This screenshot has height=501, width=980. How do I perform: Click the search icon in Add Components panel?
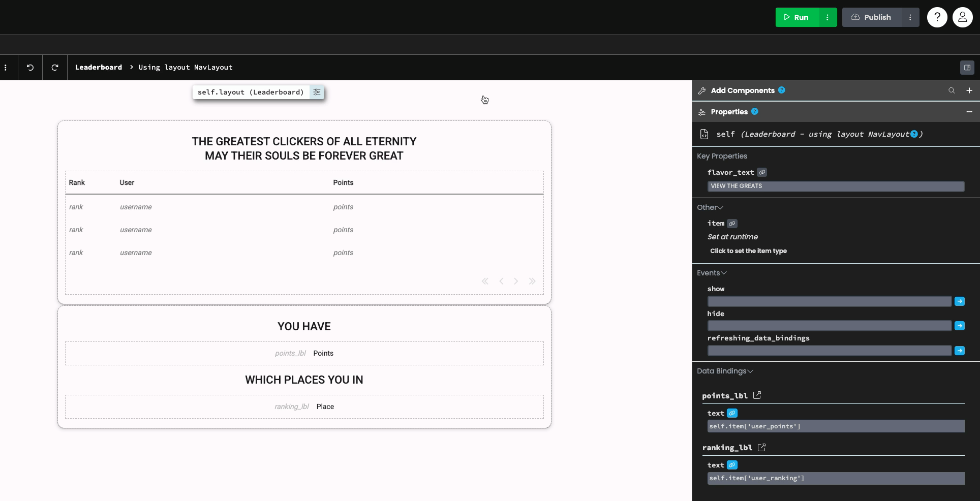pyautogui.click(x=951, y=90)
